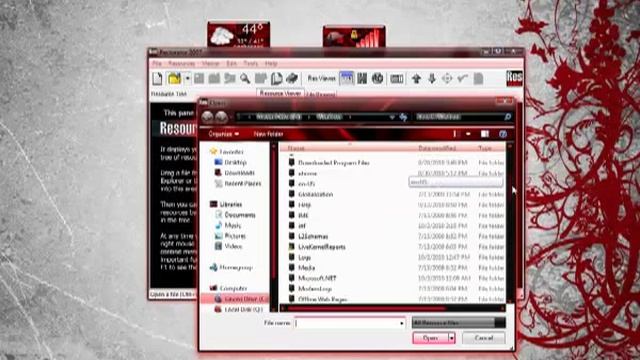
Task: Select the ModemLogs folder
Action: pyautogui.click(x=315, y=289)
